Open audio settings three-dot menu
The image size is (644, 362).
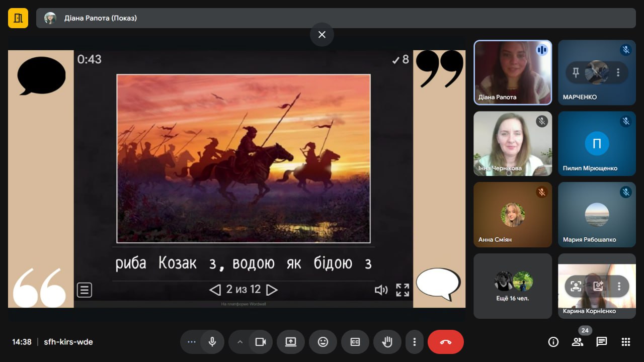click(x=191, y=342)
